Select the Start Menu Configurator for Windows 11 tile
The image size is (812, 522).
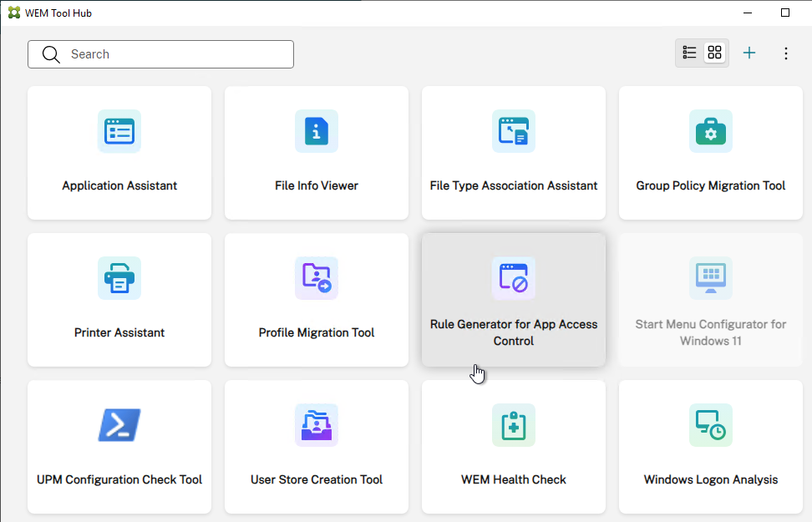(x=710, y=300)
